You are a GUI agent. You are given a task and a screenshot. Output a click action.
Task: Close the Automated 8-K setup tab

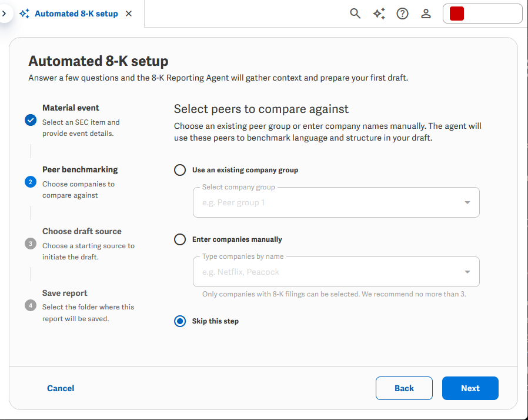click(x=129, y=14)
